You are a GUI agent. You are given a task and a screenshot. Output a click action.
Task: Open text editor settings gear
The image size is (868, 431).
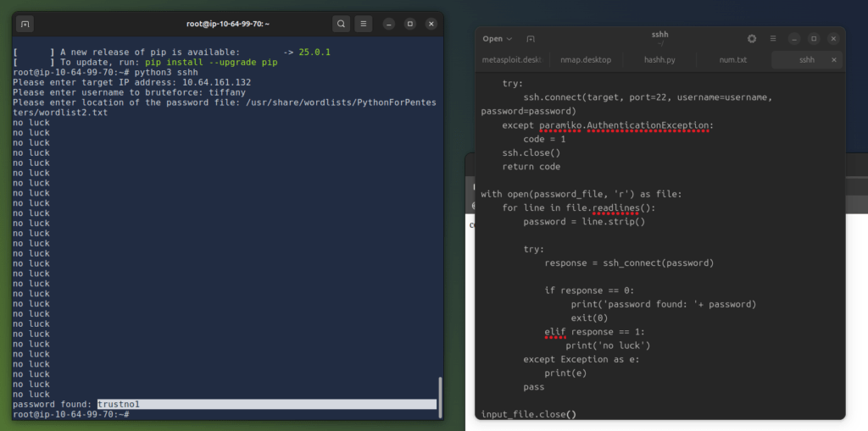(752, 39)
